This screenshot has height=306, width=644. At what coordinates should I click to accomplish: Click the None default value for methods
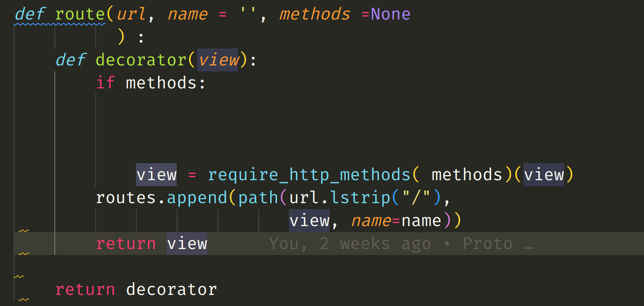[x=390, y=14]
